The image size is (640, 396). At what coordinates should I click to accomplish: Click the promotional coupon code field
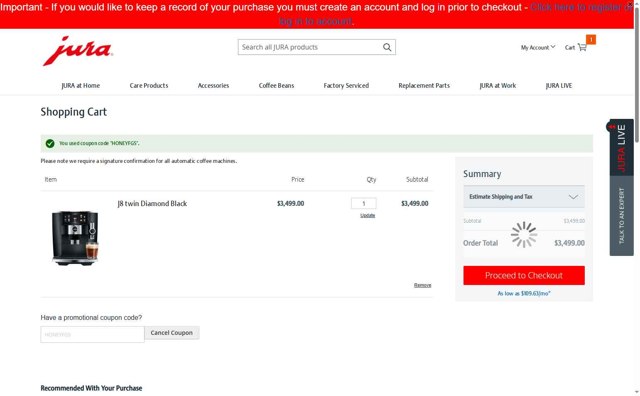(x=92, y=334)
